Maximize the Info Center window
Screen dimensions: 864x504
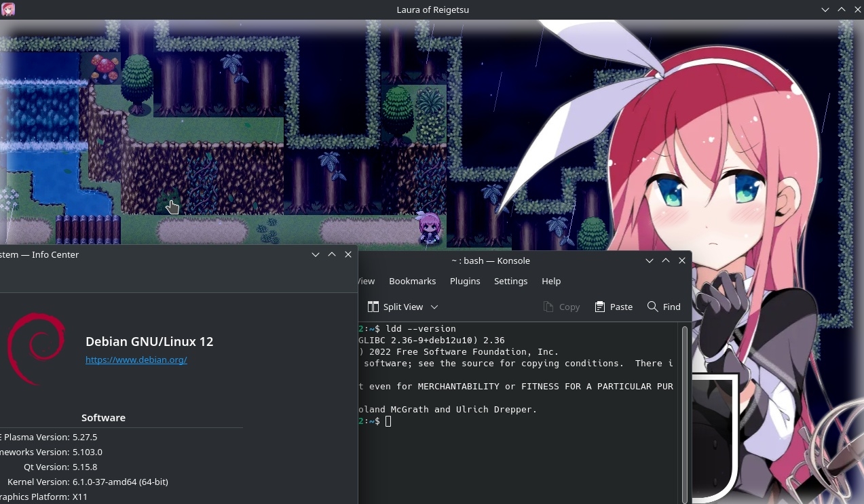(332, 254)
